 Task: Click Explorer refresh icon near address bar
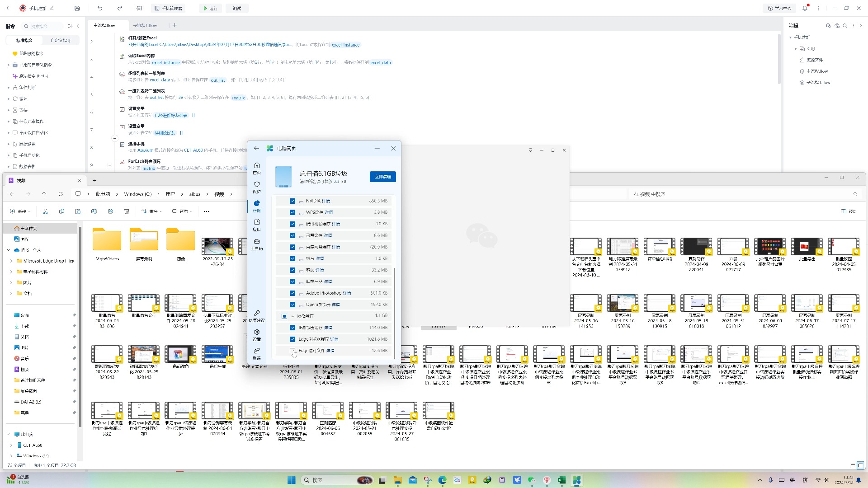[61, 194]
